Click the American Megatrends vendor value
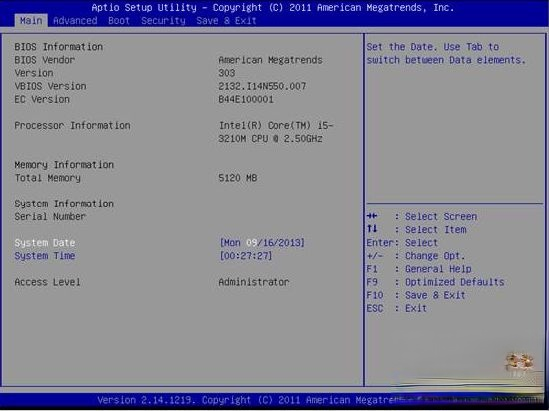 (x=270, y=60)
